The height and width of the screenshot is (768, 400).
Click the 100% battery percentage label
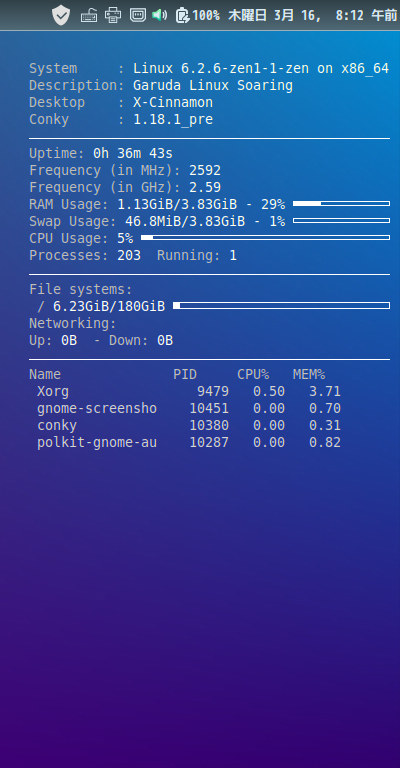(206, 16)
